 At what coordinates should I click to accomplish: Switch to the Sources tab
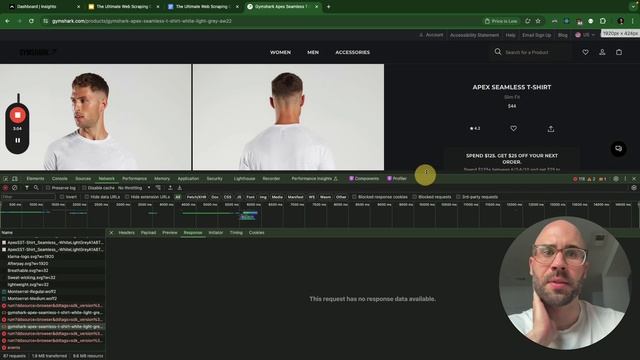(83, 179)
